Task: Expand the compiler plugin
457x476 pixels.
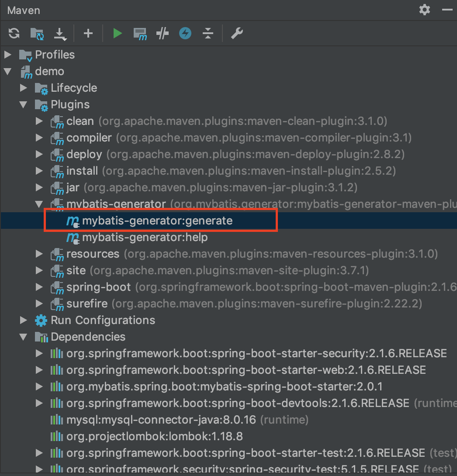Action: point(39,138)
